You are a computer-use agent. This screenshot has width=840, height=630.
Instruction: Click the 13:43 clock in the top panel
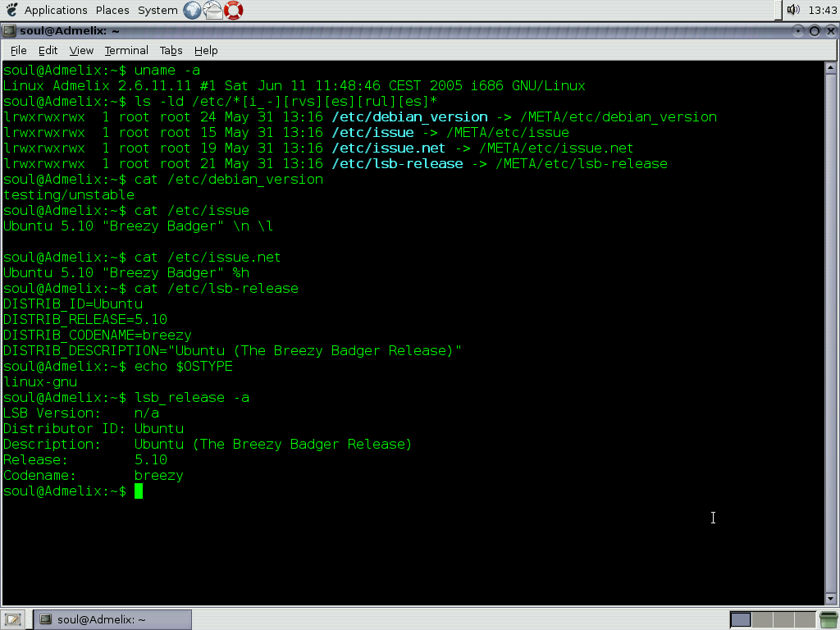(822, 10)
